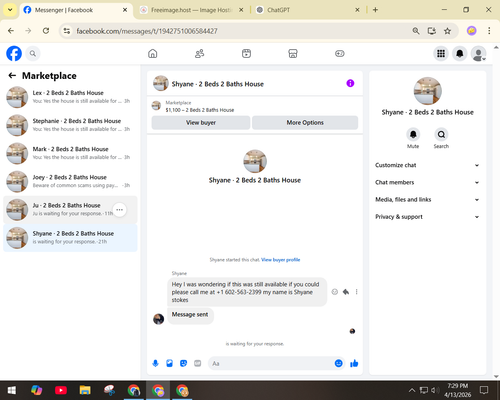Open the account profile menu avatar
Screen dimensions: 500x400
(x=478, y=53)
